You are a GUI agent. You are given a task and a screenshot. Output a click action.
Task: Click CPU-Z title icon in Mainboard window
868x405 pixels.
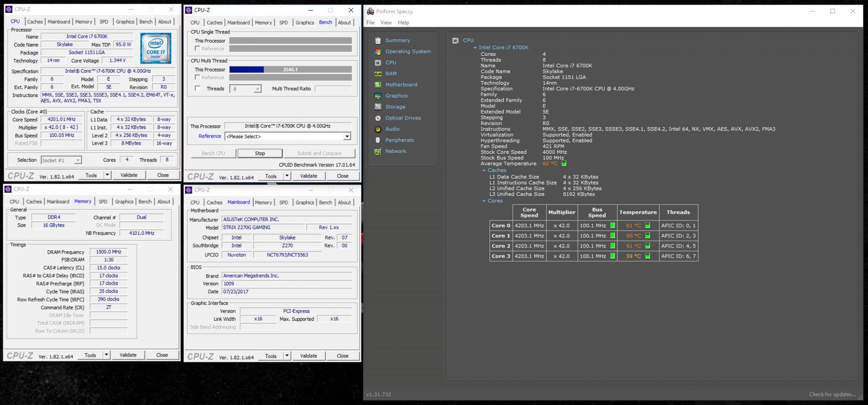(189, 190)
